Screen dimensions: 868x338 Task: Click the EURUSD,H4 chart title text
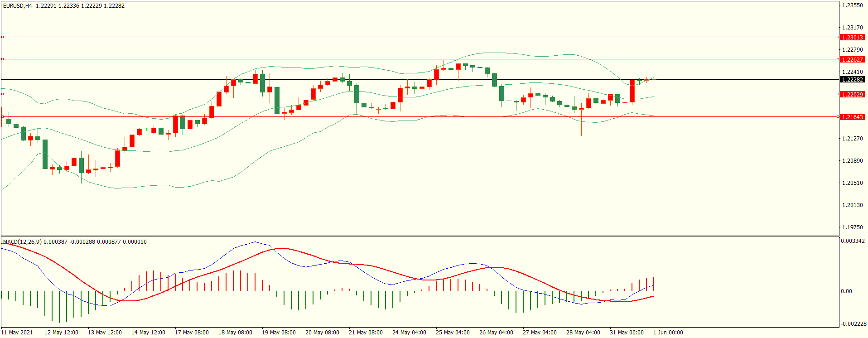18,6
